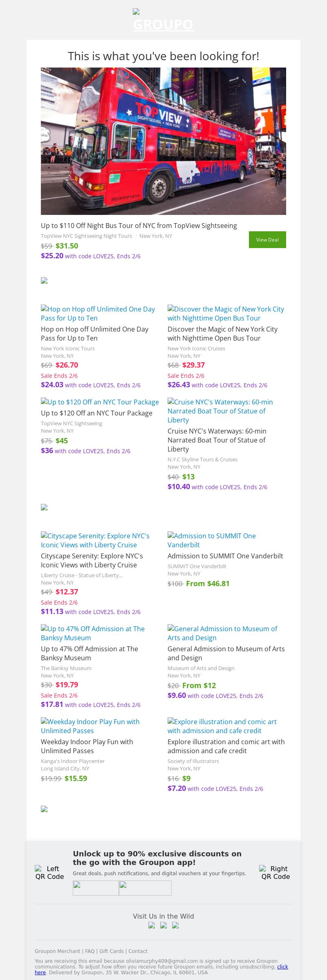Open the middle social icon under Visit Us
Screen dimensions: 327x980
[163, 925]
